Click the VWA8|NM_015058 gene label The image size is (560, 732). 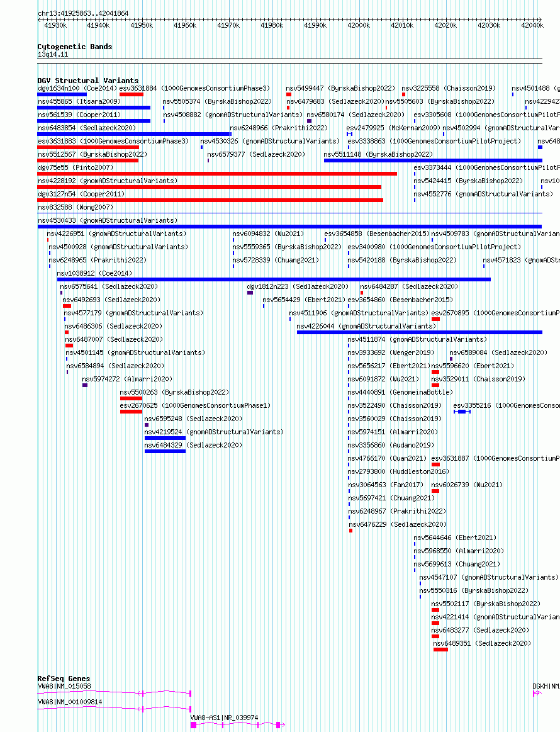tap(64, 686)
